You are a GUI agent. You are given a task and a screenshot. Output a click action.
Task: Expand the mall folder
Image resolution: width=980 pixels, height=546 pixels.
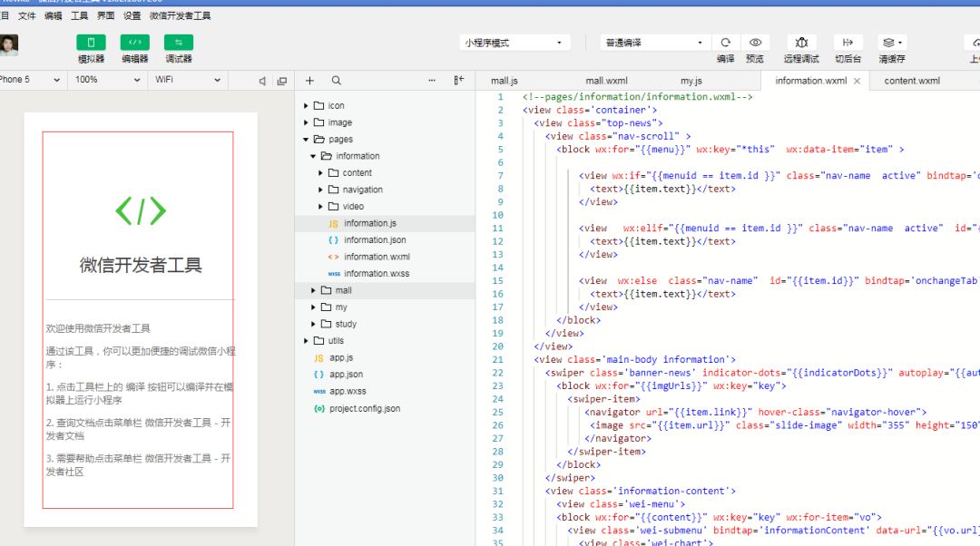[x=313, y=290]
